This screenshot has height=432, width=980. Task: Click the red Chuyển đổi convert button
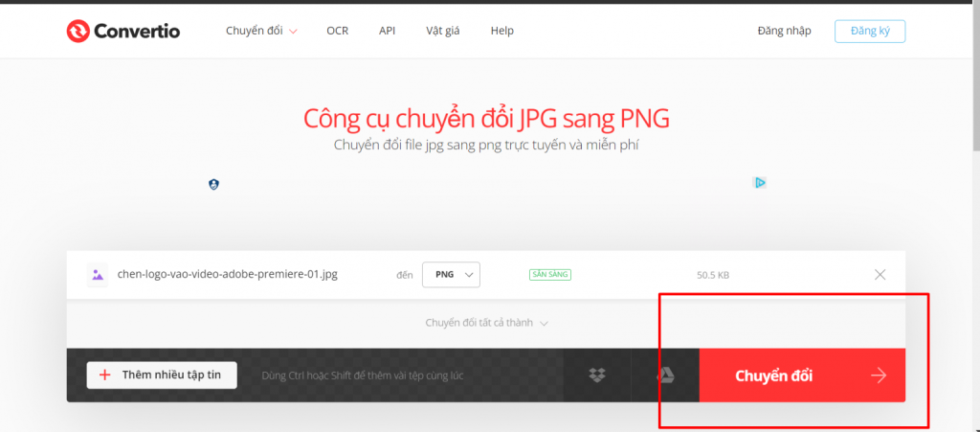[802, 375]
